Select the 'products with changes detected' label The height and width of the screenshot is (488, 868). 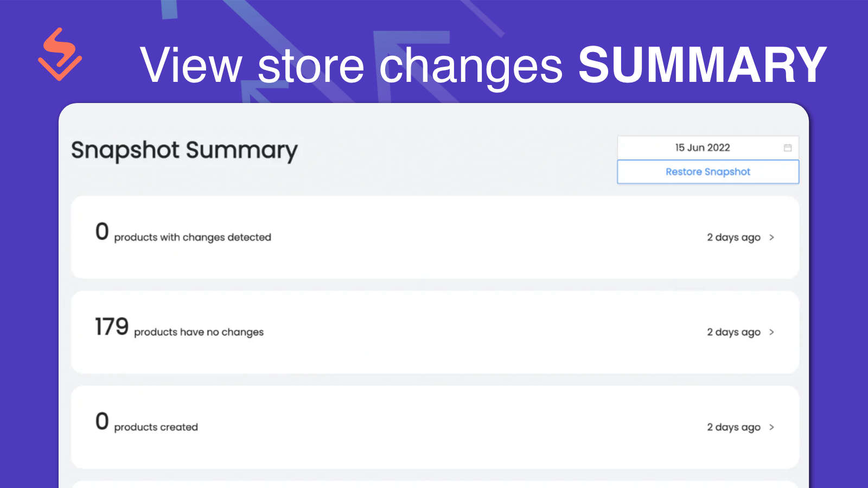point(193,237)
